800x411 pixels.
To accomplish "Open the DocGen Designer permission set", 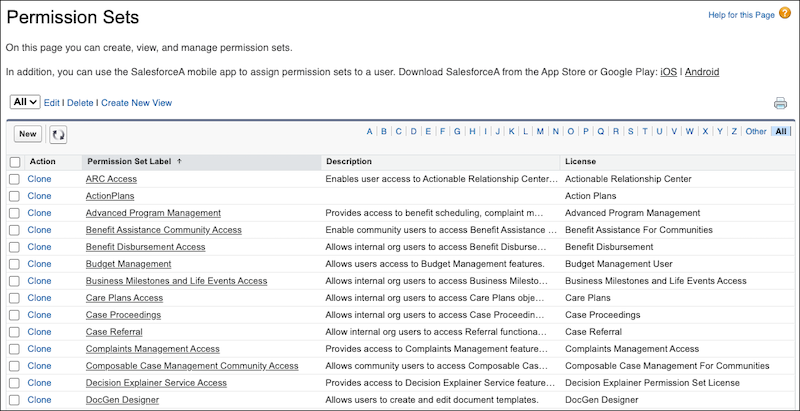I will point(122,400).
